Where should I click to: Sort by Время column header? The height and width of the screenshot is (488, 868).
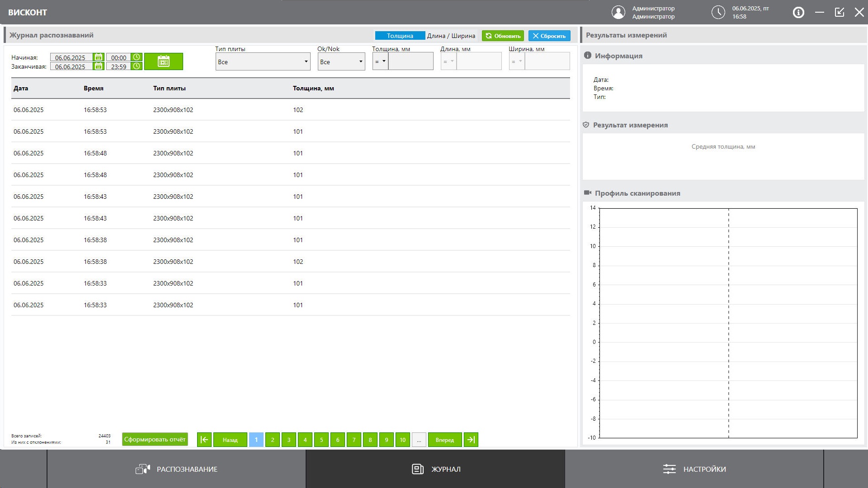pos(94,88)
